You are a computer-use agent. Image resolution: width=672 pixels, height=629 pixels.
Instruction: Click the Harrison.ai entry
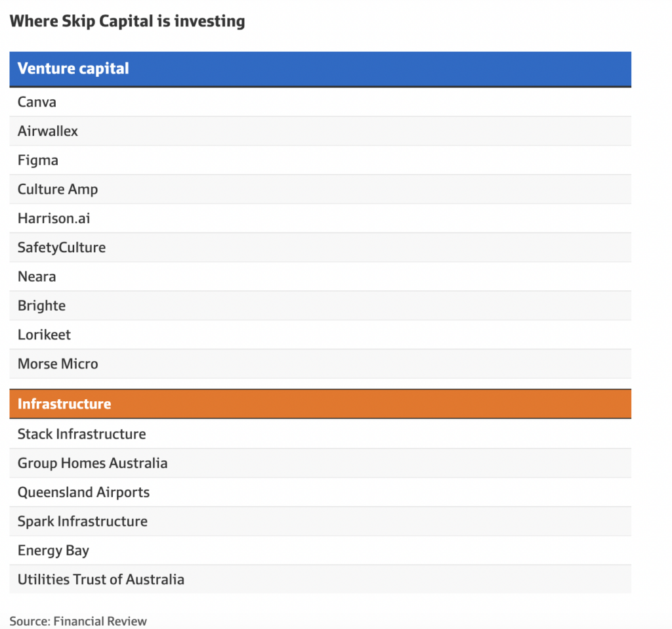click(x=54, y=218)
